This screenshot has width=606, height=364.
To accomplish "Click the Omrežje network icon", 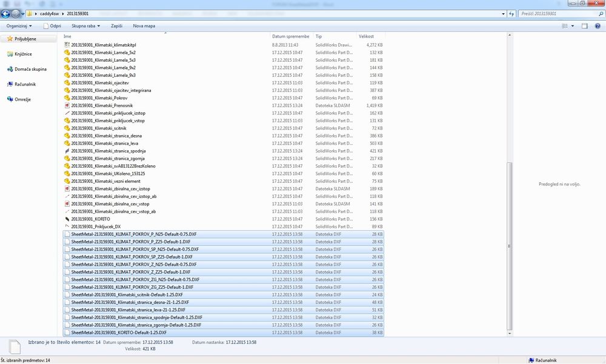I will tap(10, 99).
